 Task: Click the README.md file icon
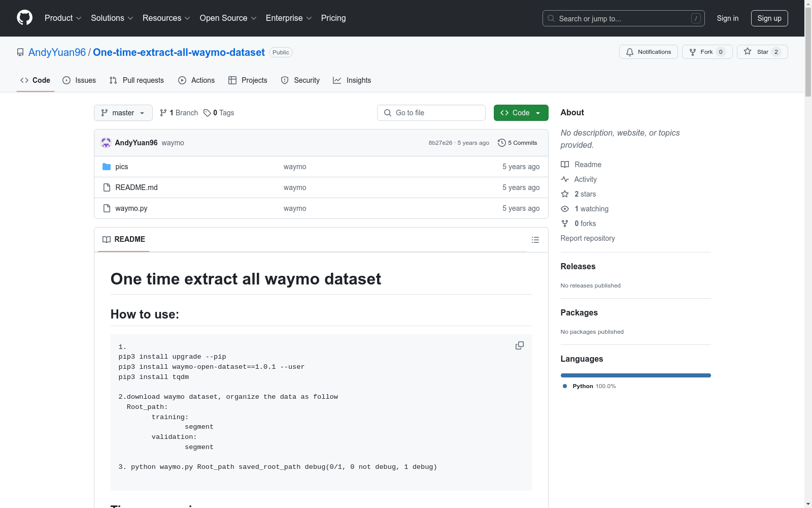107,187
